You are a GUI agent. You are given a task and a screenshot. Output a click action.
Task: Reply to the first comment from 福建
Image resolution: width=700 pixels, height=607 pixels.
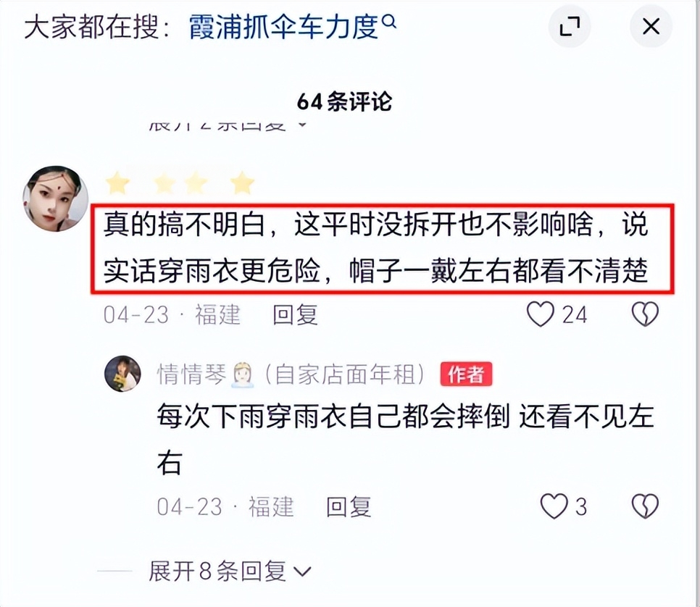click(x=295, y=314)
